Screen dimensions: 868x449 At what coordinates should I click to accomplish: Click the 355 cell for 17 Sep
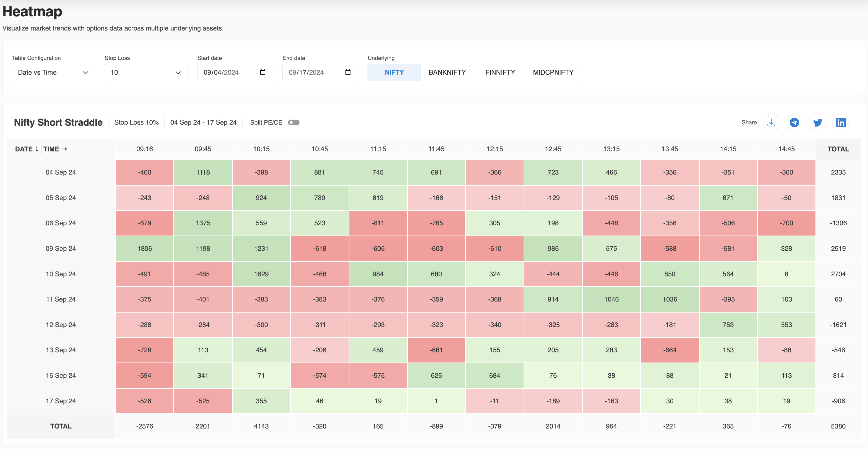[261, 401]
